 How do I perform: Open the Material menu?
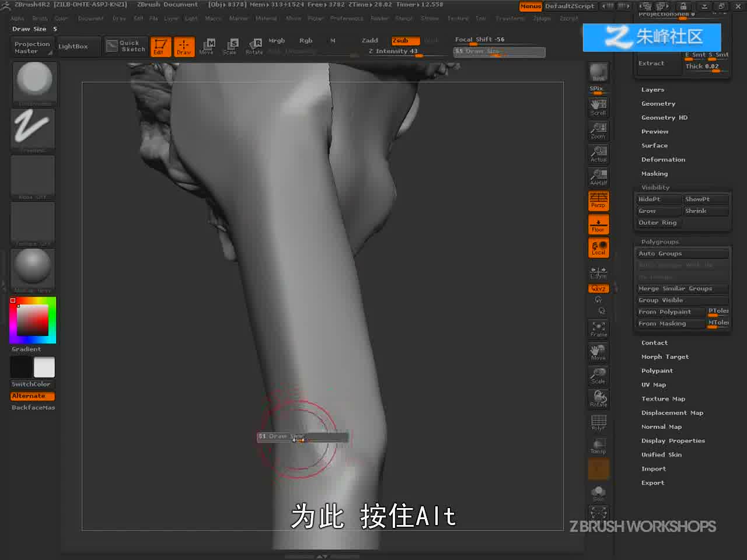coord(266,19)
